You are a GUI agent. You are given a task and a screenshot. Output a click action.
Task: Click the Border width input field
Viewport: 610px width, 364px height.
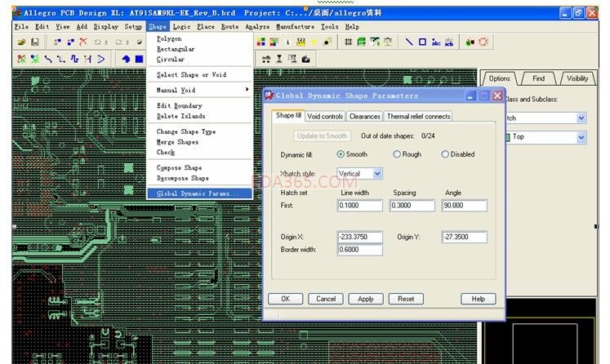(359, 251)
